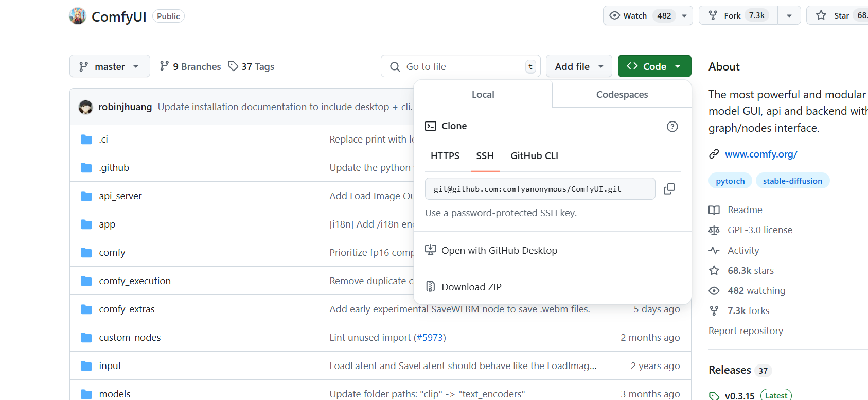
Task: Star the ComfyUI repository
Action: click(837, 15)
